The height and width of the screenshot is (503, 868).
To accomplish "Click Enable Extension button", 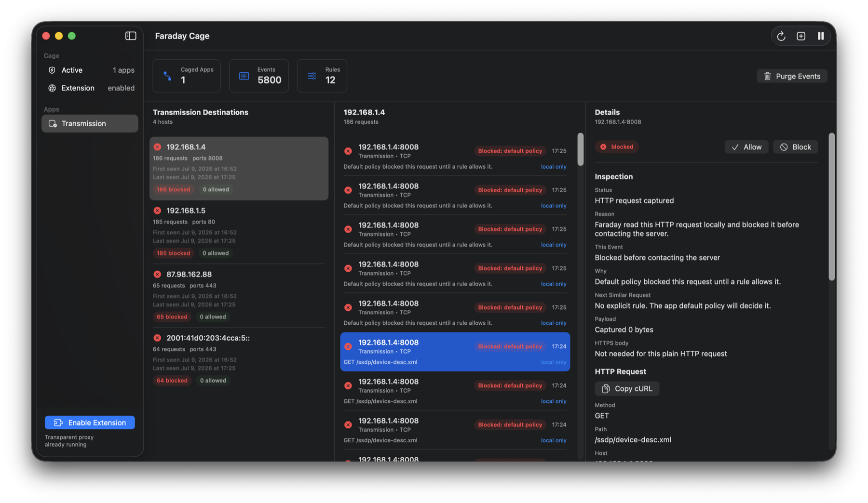I will point(90,423).
